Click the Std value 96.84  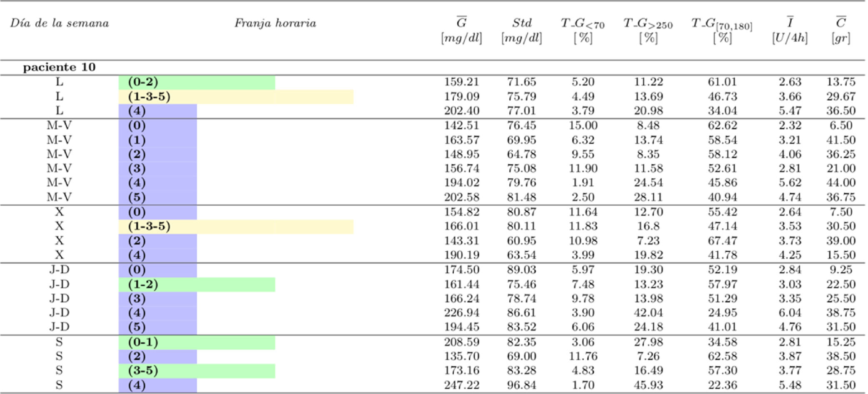[x=521, y=385]
